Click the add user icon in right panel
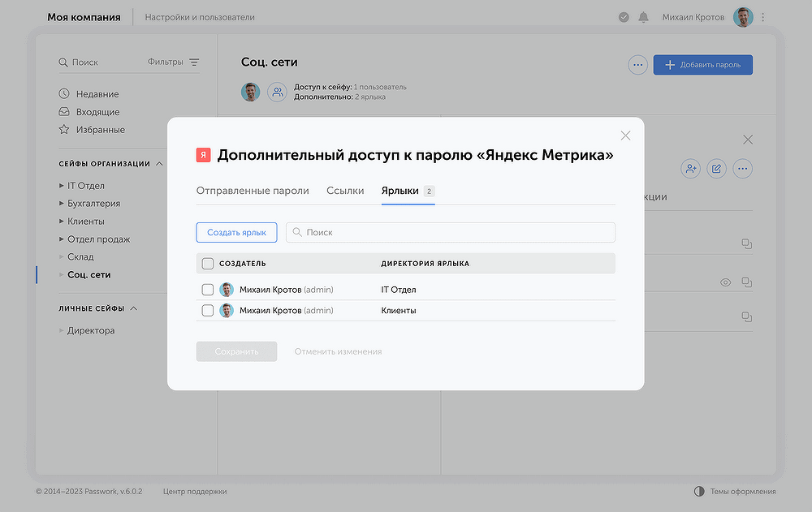 pos(690,169)
